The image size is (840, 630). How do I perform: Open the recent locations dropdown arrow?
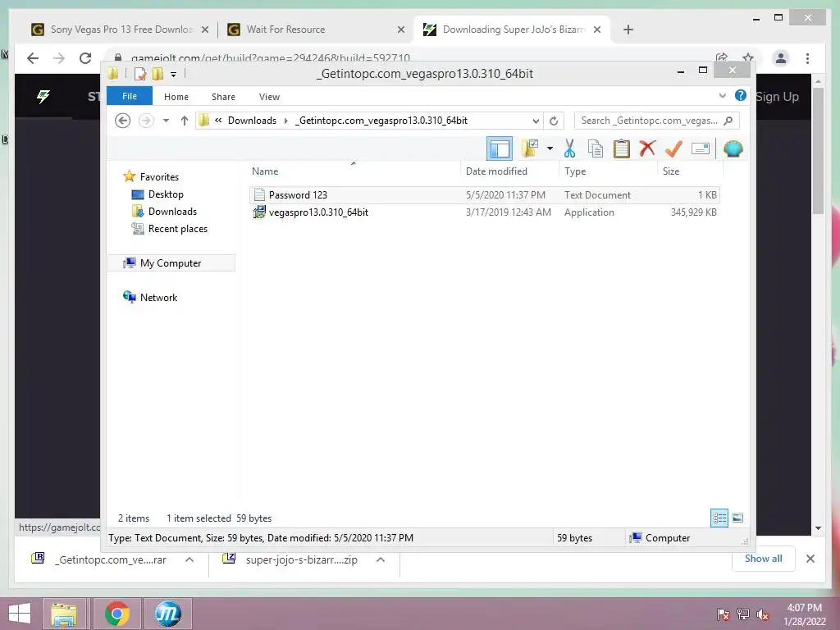click(x=166, y=121)
